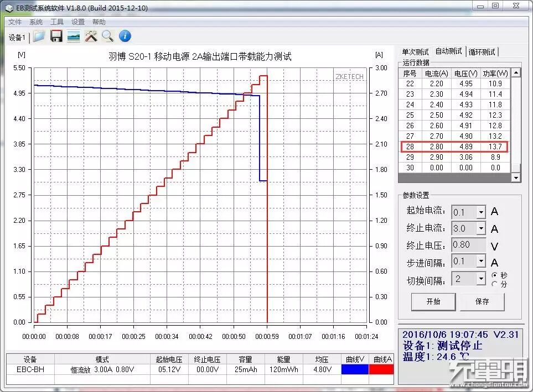Select the 秒 seconds radio button
This screenshot has width=533, height=392.
click(x=495, y=275)
